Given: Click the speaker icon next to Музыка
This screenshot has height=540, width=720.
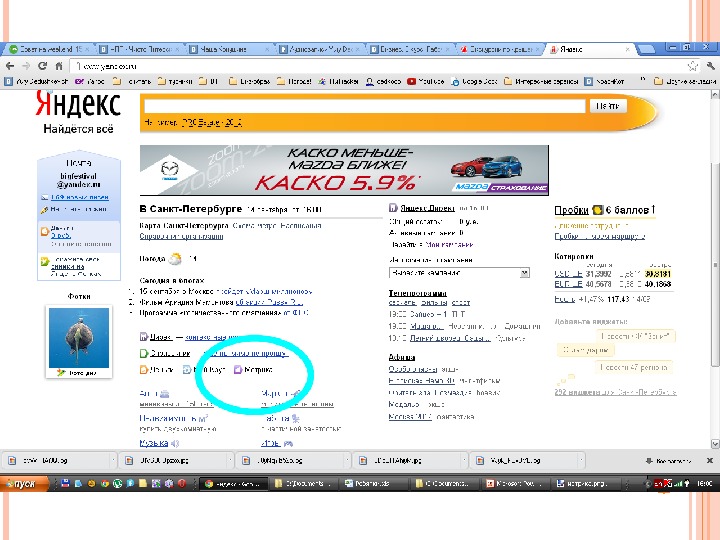Looking at the screenshot, I should (x=175, y=444).
